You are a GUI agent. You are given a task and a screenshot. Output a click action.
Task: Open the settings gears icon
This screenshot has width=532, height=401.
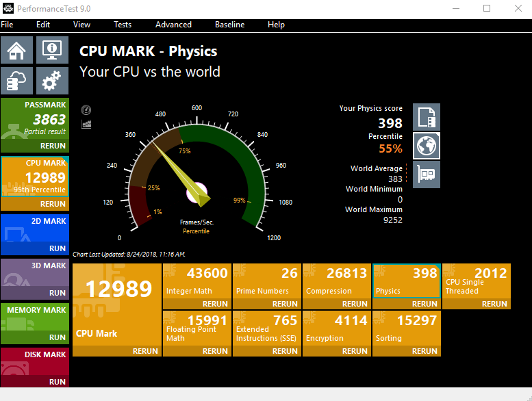point(52,81)
